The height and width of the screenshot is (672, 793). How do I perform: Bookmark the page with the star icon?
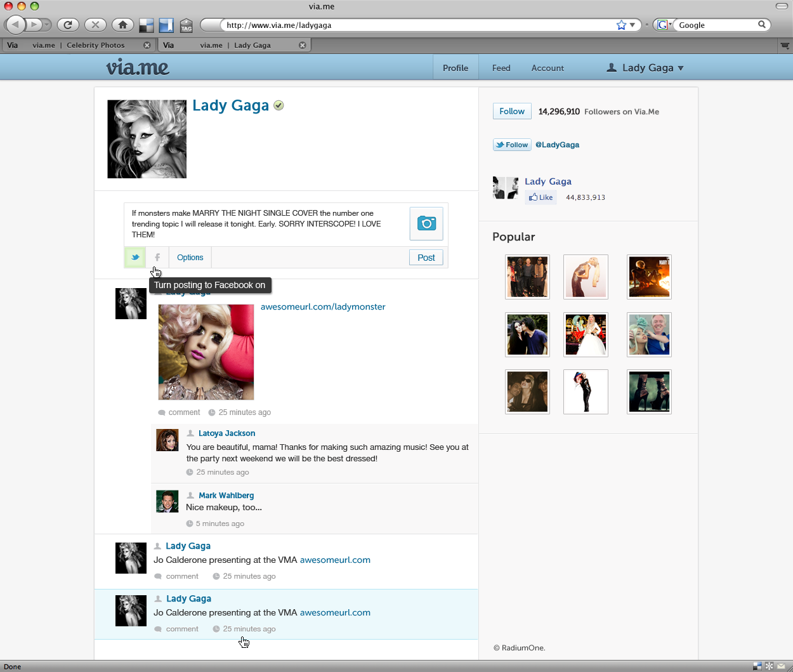(x=621, y=25)
